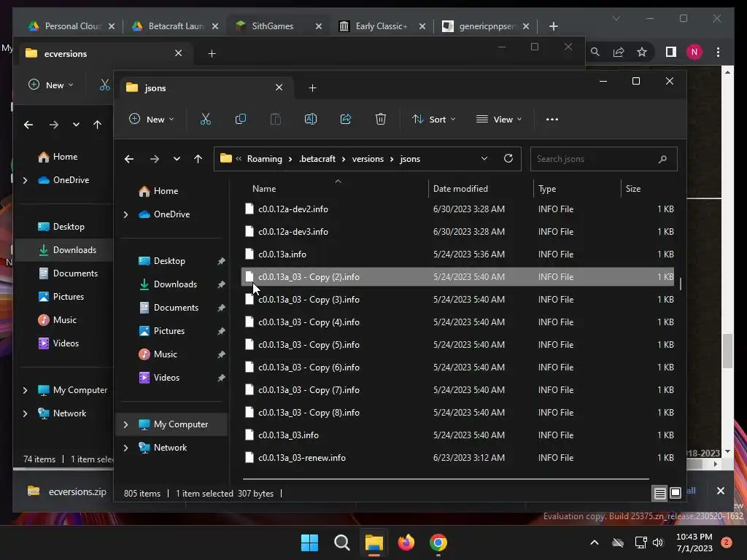Refresh the jsons folder view

[508, 158]
